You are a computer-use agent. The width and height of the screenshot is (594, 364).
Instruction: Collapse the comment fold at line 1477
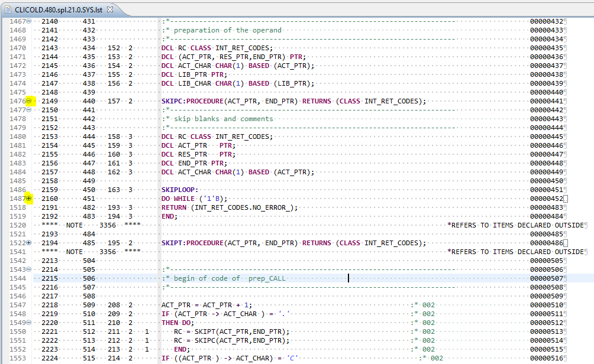pos(29,110)
